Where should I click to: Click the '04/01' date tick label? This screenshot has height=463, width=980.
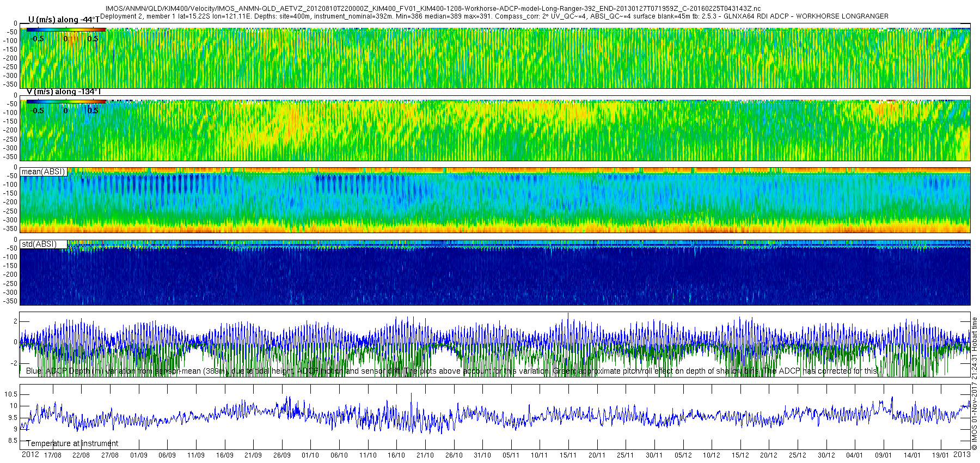click(x=855, y=455)
